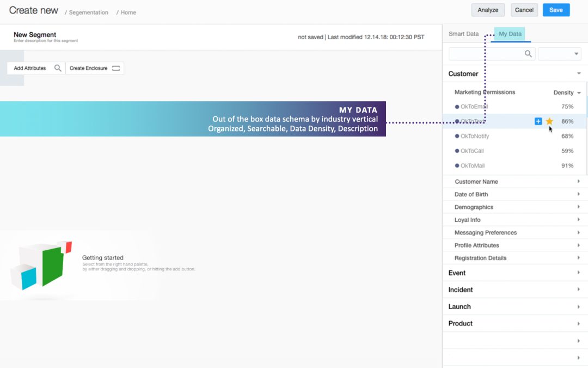Screen dimensions: 588x368
Task: Click the Analyze button
Action: coord(488,10)
